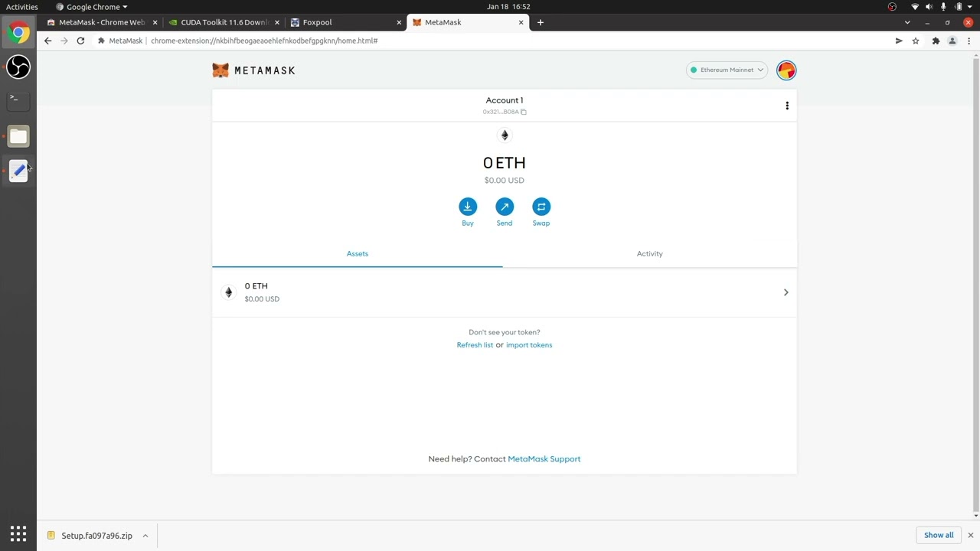Viewport: 980px width, 551px height.
Task: Click the Wi-Fi icon in the system tray
Action: click(x=914, y=7)
